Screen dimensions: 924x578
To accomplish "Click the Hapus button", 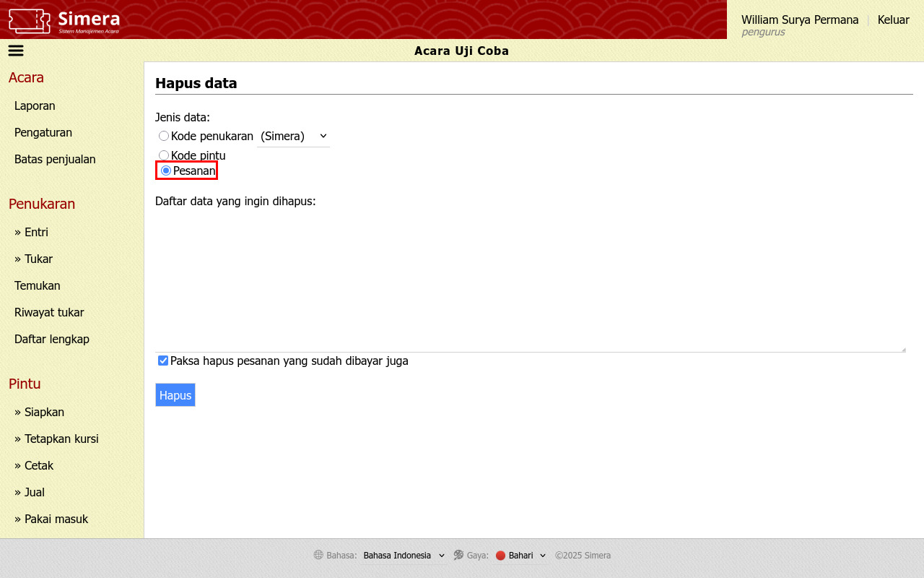I will click(175, 395).
